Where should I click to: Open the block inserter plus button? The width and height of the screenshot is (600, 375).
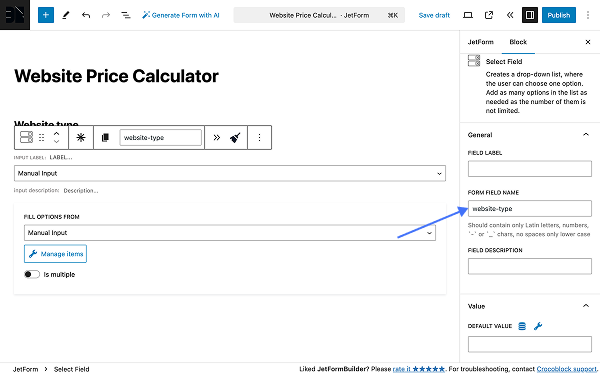coord(46,15)
